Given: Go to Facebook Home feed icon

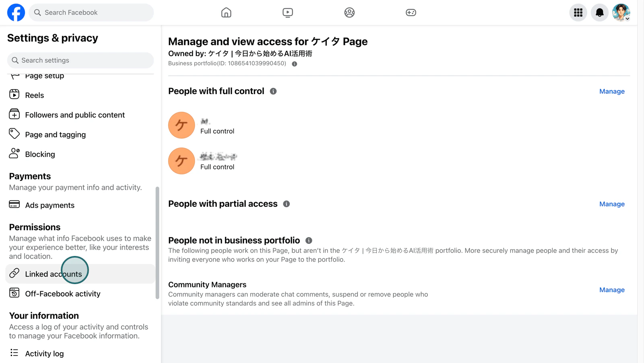Looking at the screenshot, I should tap(226, 12).
